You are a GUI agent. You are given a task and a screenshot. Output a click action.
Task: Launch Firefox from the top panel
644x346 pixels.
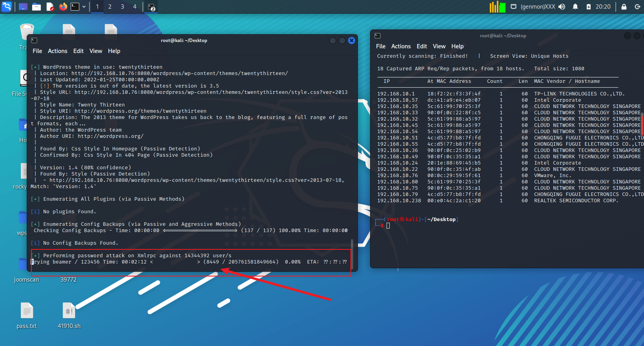pos(63,7)
